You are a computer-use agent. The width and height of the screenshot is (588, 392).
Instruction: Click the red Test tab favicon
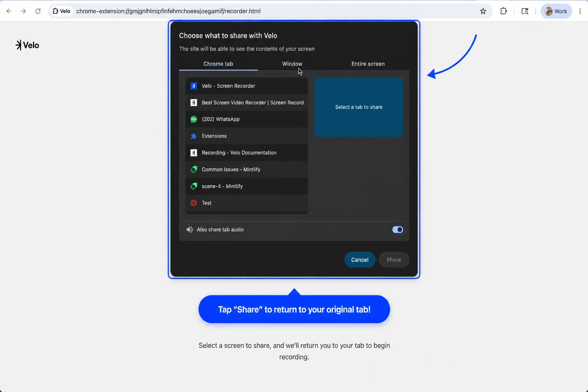pyautogui.click(x=194, y=203)
